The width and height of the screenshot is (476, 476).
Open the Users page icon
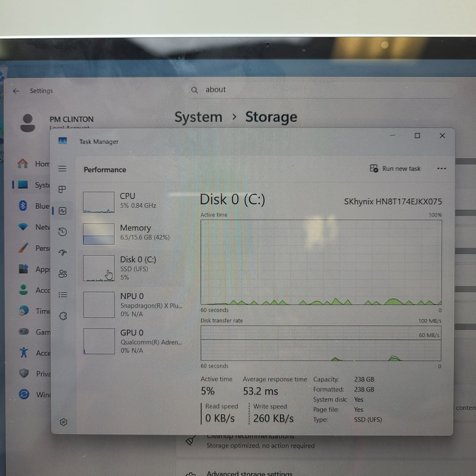click(x=63, y=274)
